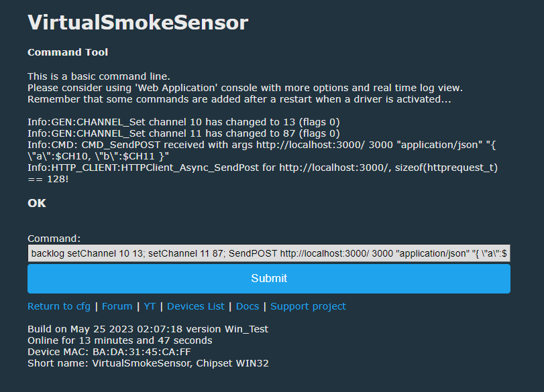Click the channel 10 changed log line

(x=183, y=122)
